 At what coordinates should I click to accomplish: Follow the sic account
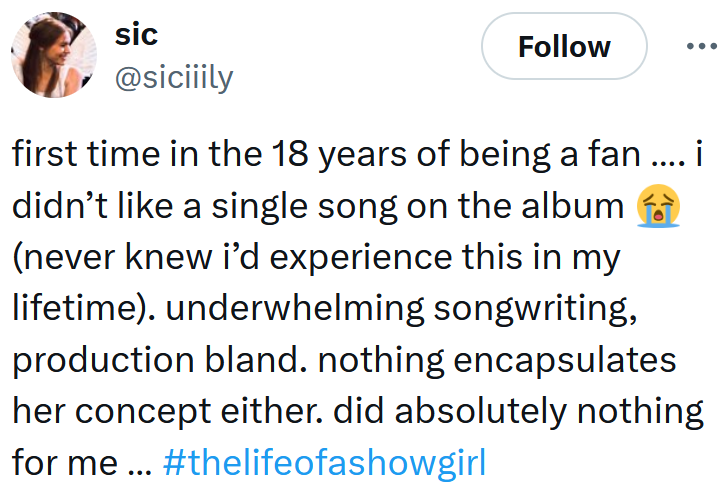coord(564,47)
